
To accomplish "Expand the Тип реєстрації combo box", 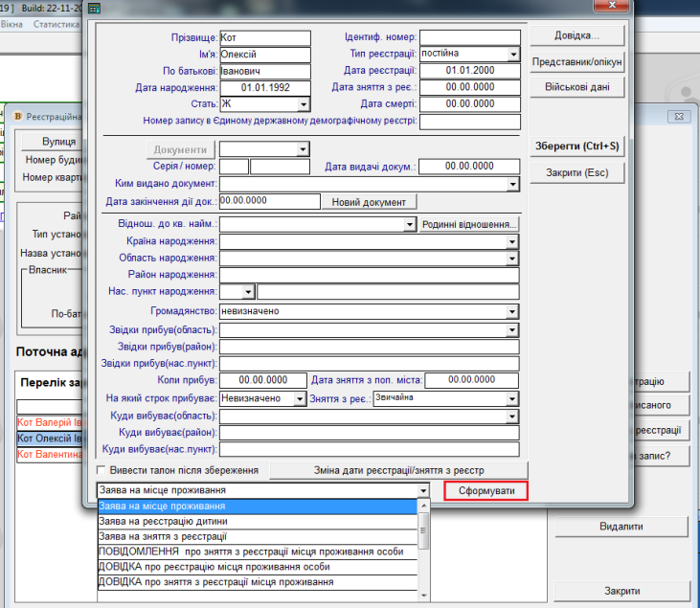I will click(512, 54).
